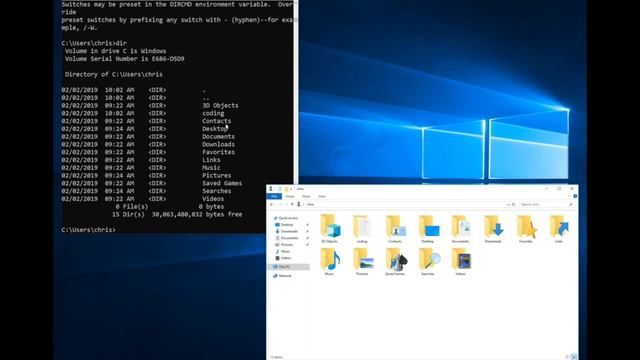Click "Links" in the terminal listing

point(211,160)
